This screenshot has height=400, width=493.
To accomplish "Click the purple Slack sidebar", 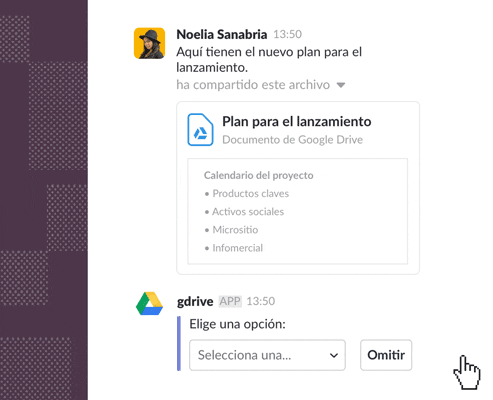I will [x=44, y=200].
